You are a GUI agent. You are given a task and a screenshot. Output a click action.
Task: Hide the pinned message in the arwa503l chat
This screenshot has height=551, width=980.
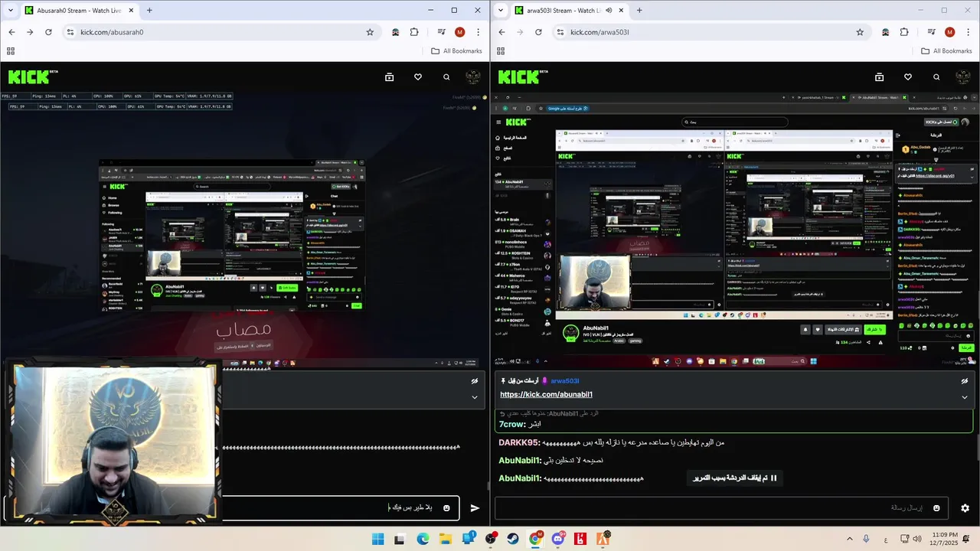pyautogui.click(x=965, y=380)
